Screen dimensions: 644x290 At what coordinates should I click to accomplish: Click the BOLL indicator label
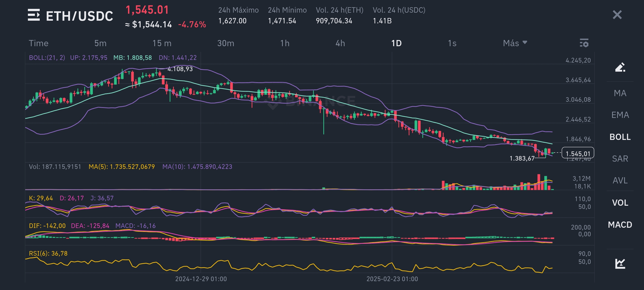(620, 137)
